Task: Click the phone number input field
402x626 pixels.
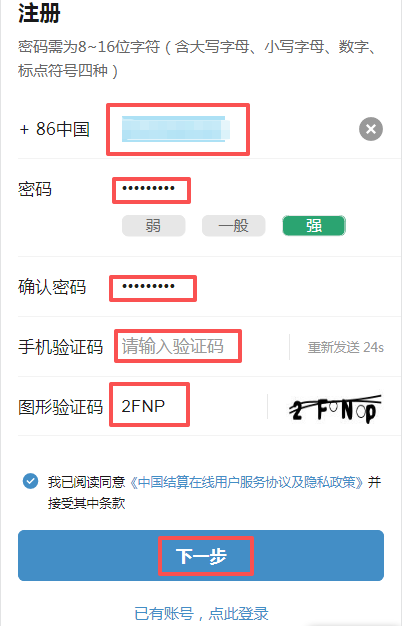Action: 178,129
